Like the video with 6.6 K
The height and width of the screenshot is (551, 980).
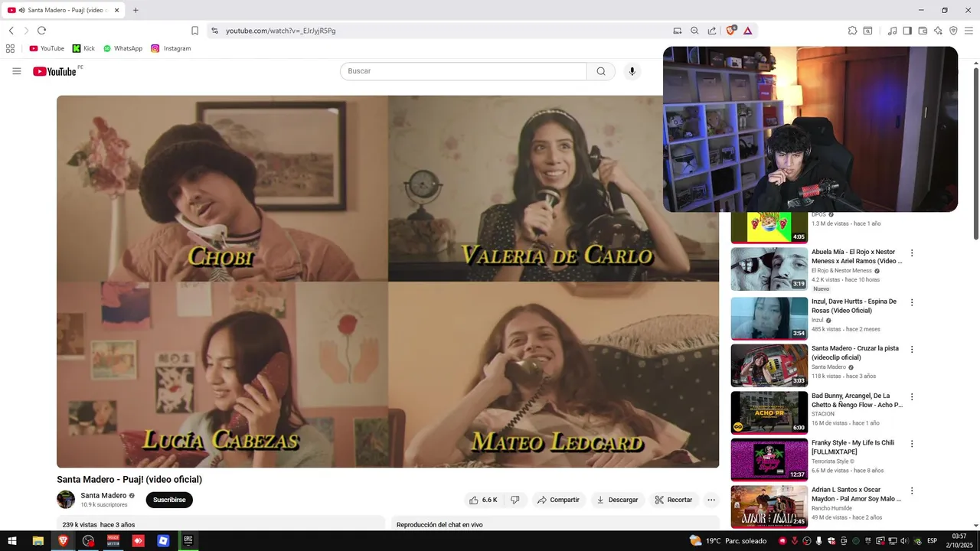point(484,500)
